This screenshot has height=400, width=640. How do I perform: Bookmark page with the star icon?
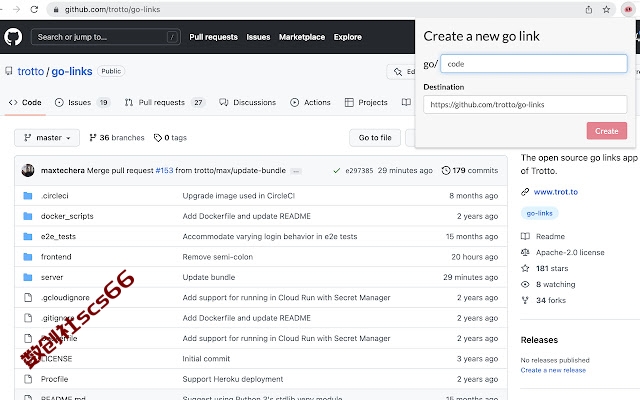[x=607, y=9]
